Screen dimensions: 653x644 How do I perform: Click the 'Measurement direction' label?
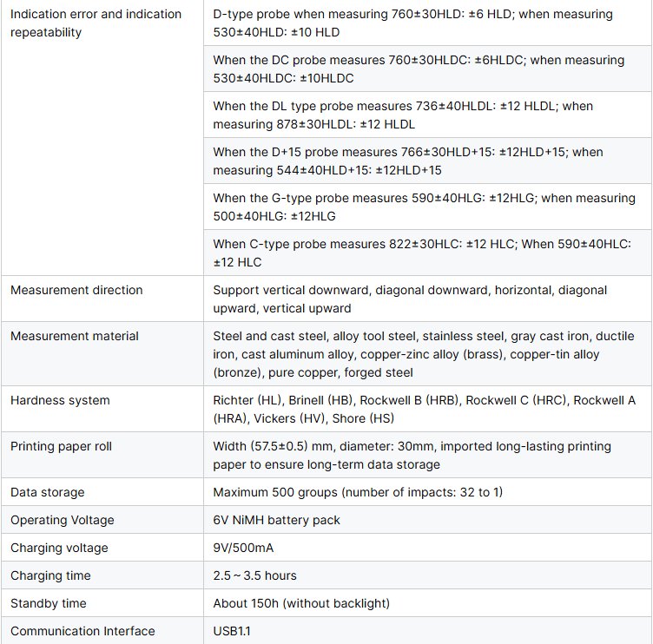[x=76, y=290]
